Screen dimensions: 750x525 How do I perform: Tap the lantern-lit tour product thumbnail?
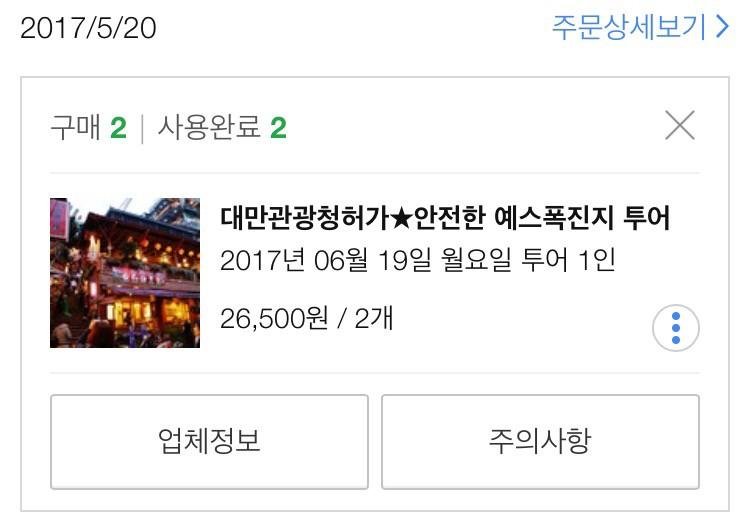point(125,273)
